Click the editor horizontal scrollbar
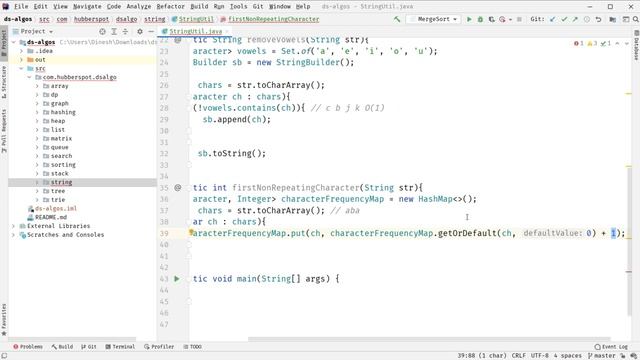 429,339
